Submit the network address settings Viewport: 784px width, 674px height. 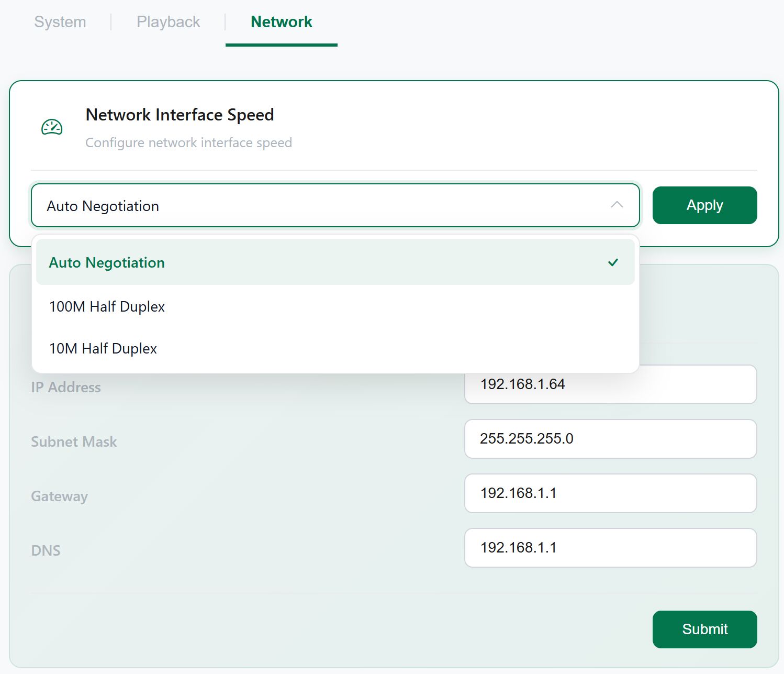click(x=704, y=629)
